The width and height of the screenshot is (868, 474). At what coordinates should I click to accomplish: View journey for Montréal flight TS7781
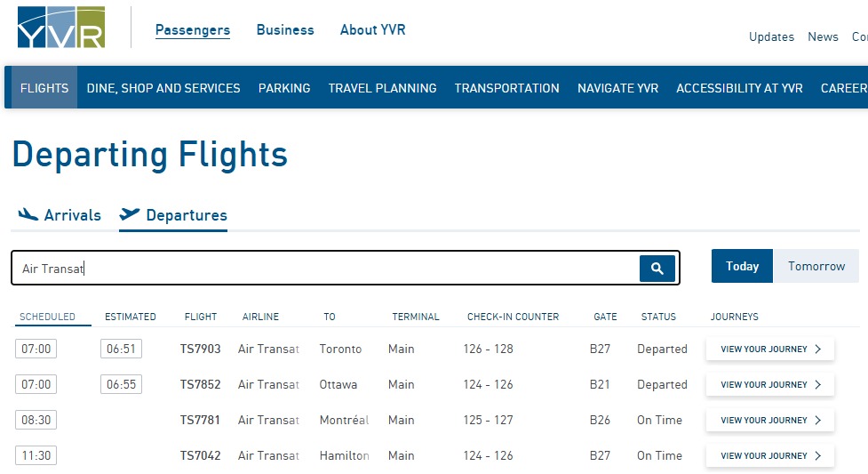click(x=769, y=421)
